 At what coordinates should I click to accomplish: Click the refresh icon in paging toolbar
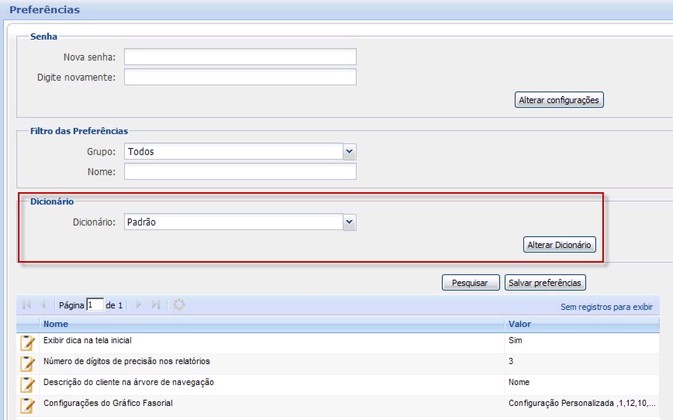179,305
